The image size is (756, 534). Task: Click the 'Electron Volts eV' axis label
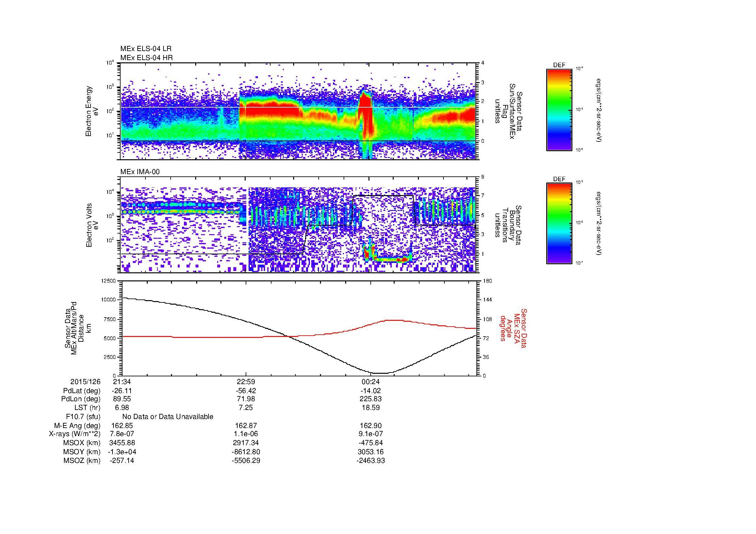92,225
